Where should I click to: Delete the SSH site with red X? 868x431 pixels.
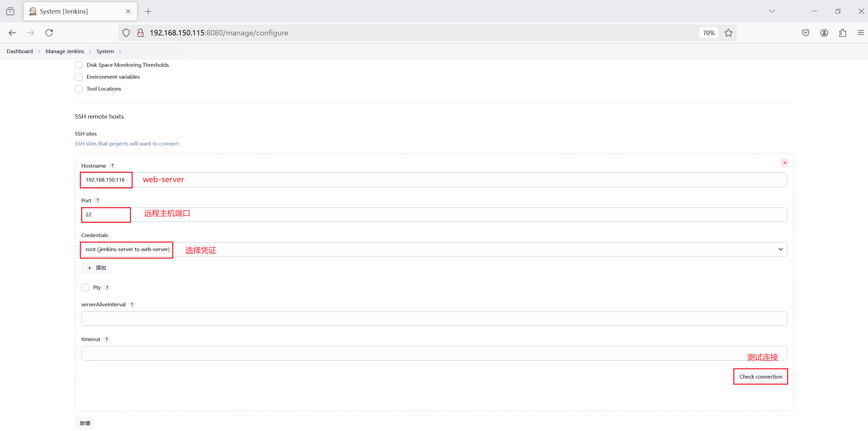click(x=785, y=163)
